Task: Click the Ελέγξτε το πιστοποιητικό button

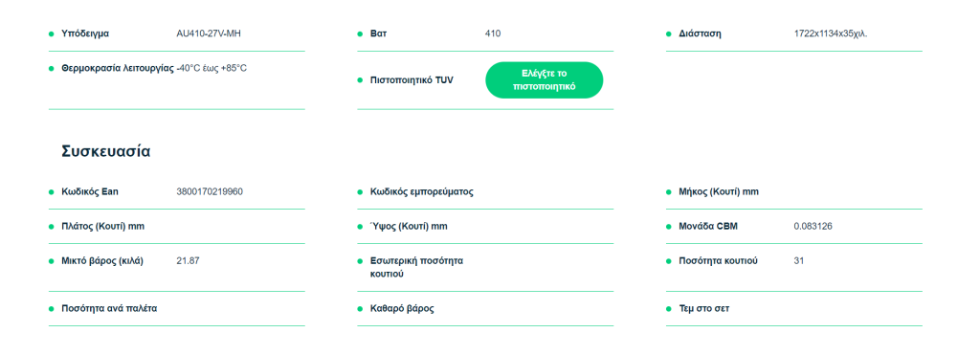Action: 544,80
